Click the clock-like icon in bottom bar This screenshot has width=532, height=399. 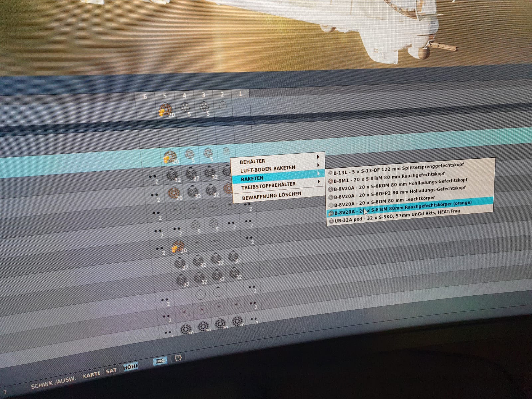[x=178, y=358]
